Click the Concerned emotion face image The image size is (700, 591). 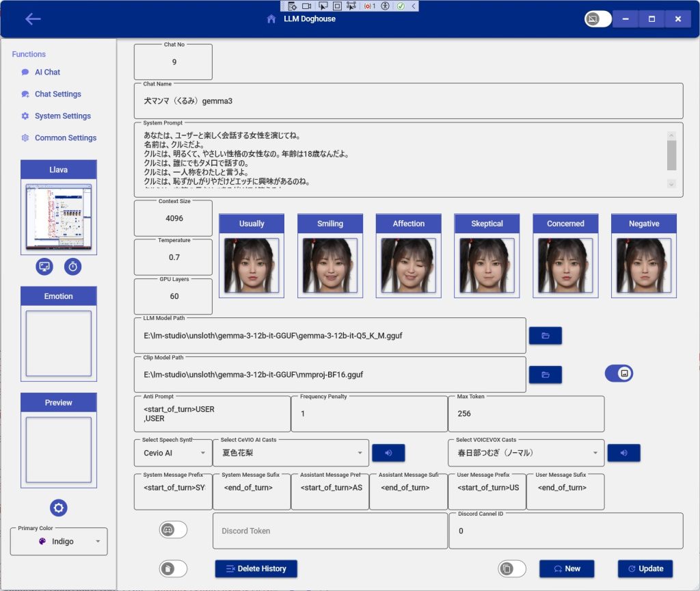[565, 265]
